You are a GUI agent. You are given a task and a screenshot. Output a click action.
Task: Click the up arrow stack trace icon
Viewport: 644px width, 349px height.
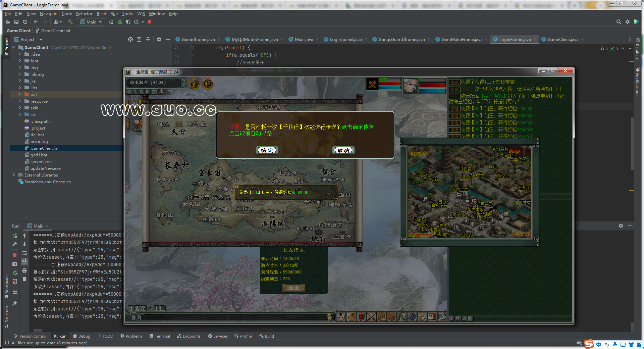click(24, 236)
